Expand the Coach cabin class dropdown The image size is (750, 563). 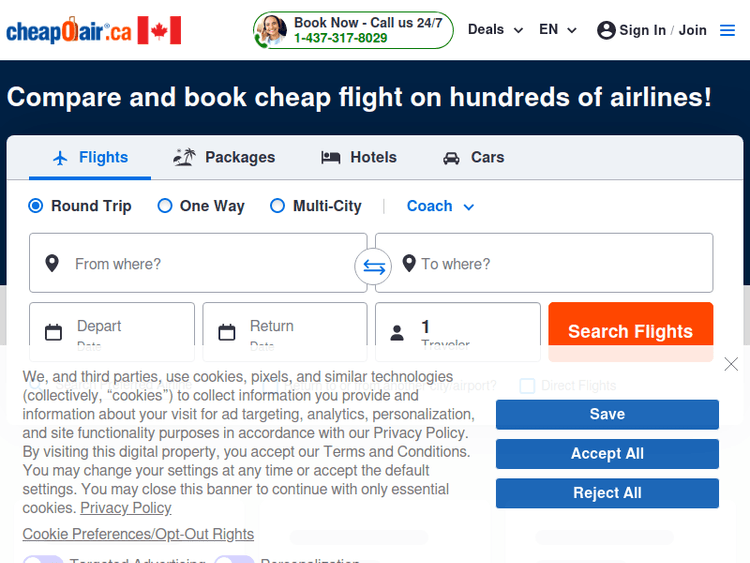click(440, 206)
